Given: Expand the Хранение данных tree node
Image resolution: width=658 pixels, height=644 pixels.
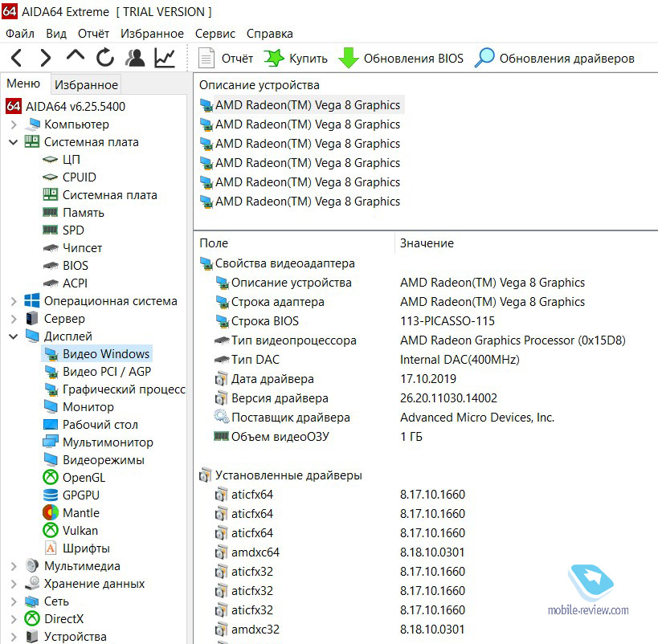Looking at the screenshot, I should (14, 584).
